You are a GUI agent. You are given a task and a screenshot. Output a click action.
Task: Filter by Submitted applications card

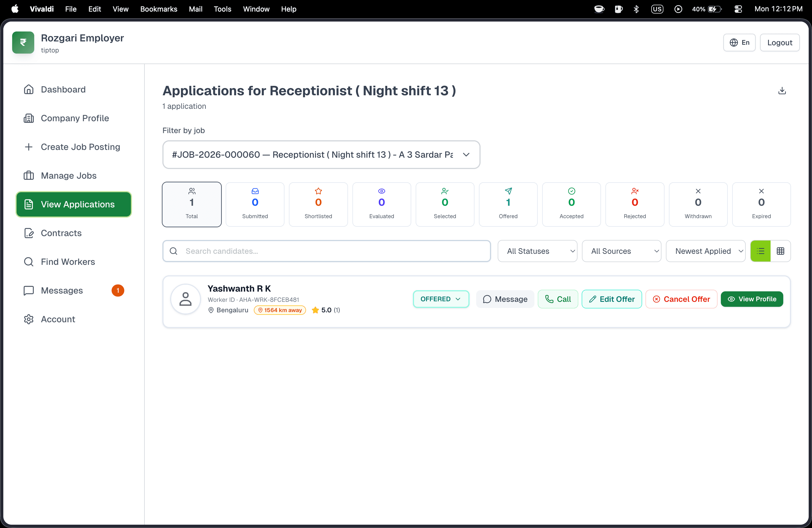tap(255, 204)
